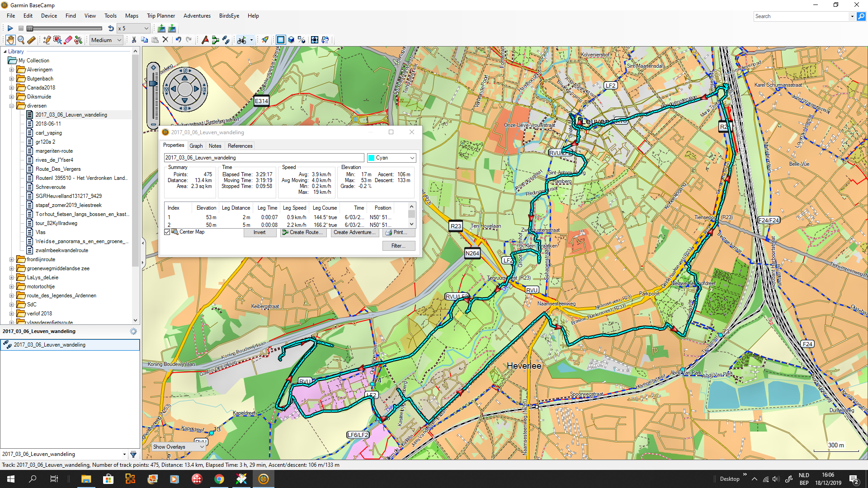868x488 pixels.
Task: Select the Erase tool
Action: point(68,40)
